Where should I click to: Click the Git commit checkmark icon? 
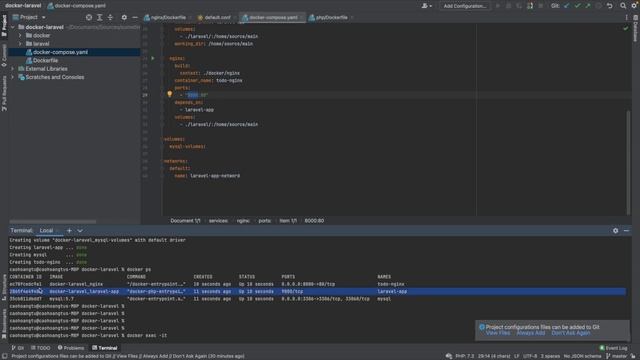(x=577, y=6)
